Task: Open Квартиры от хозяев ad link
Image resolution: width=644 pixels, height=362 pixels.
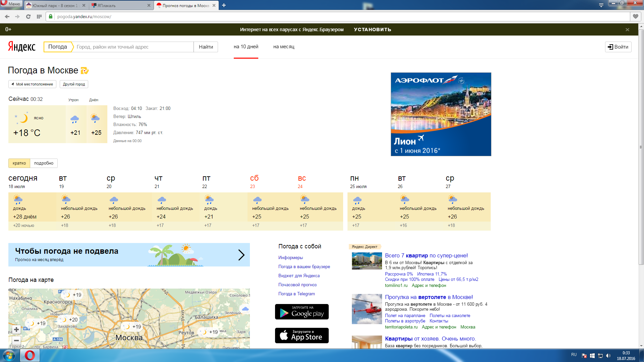Action: click(x=430, y=339)
